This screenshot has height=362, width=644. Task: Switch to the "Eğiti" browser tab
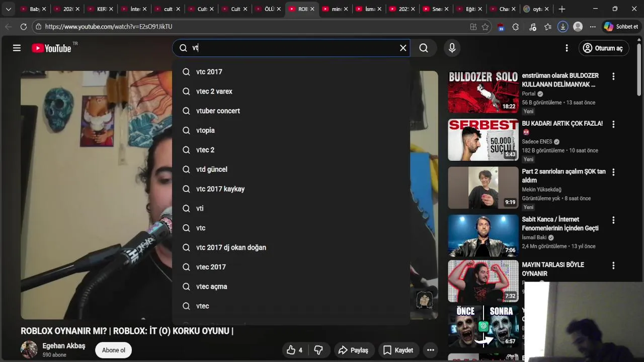click(x=469, y=9)
